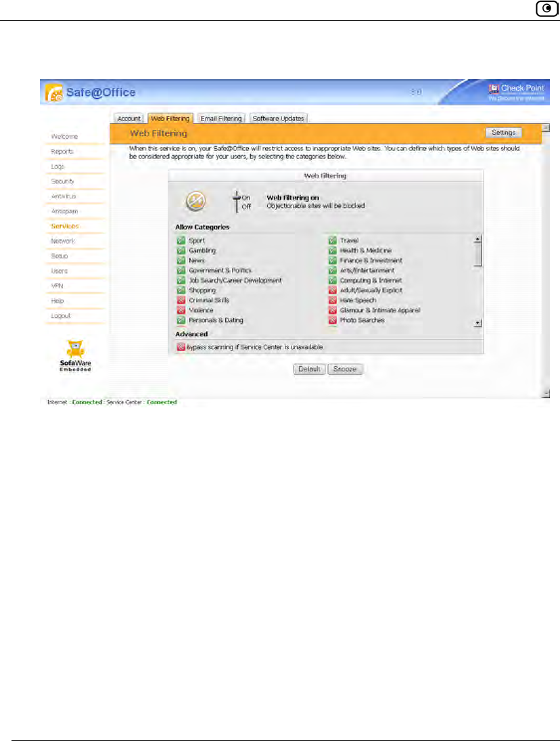560x741 pixels.
Task: Toggle Job Search/Career Development category icon
Action: pos(181,280)
